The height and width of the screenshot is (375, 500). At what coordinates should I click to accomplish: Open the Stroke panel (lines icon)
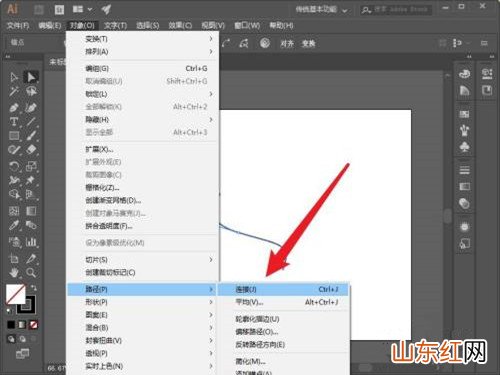point(464,170)
